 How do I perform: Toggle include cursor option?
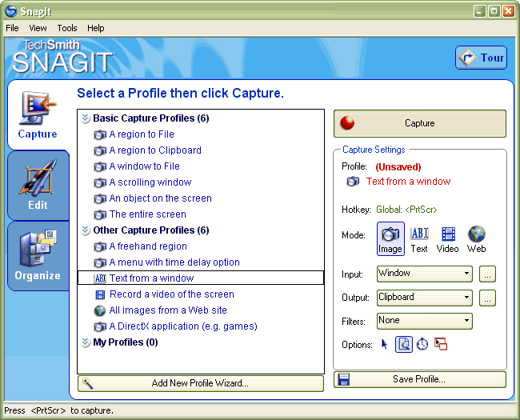click(x=384, y=344)
